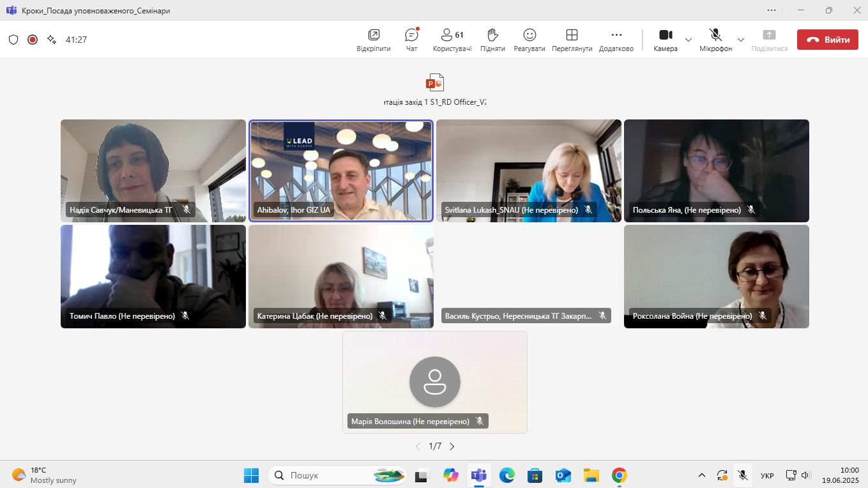Raise hand with Підняти button
868x488 pixels.
pos(492,40)
